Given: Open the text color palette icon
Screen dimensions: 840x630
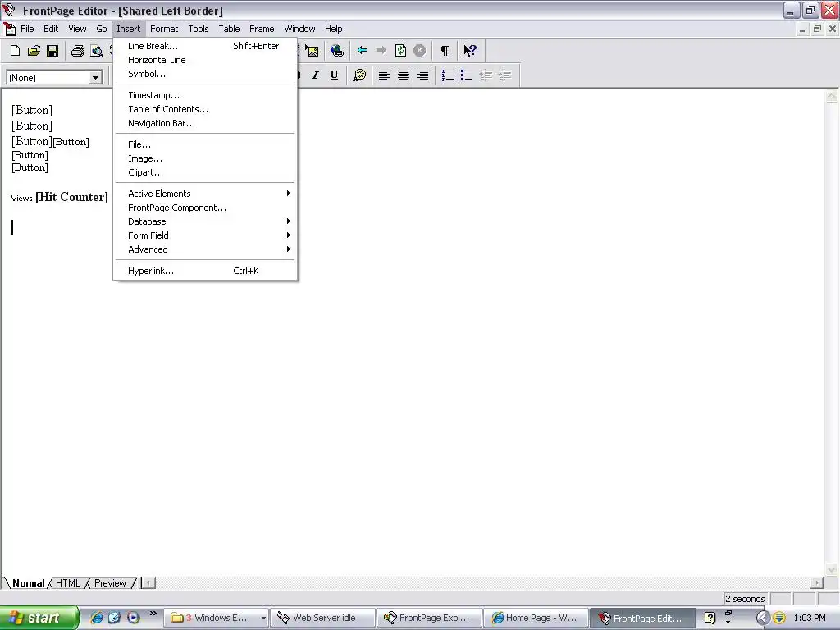Looking at the screenshot, I should point(359,75).
